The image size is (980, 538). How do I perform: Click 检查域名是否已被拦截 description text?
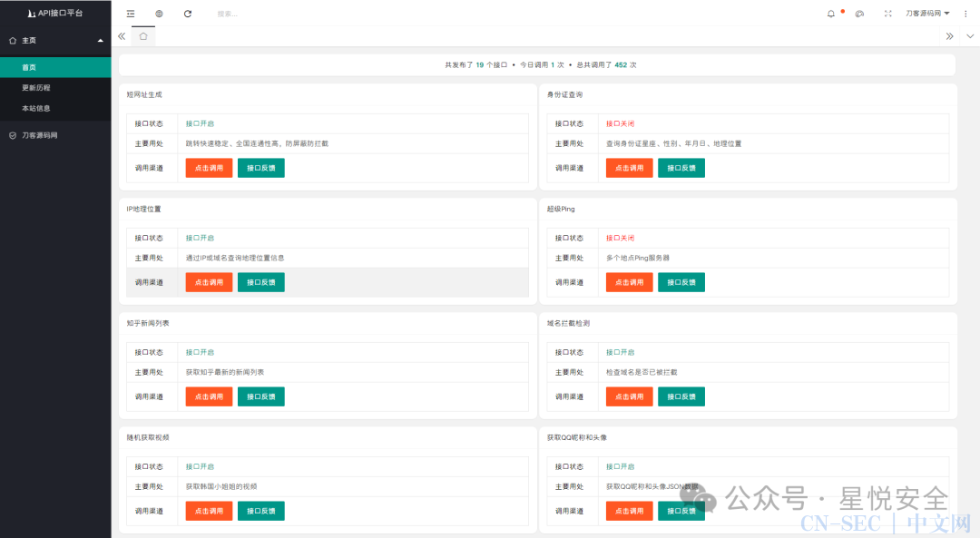click(642, 372)
